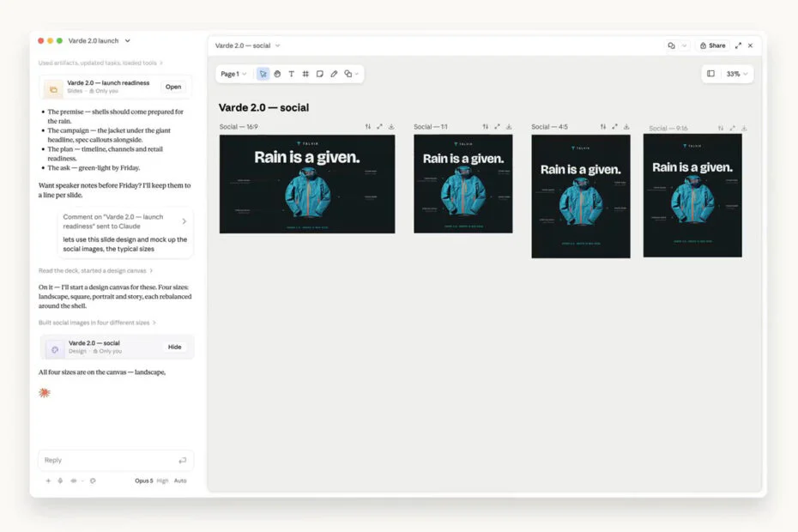
Task: Expand the Social — 16:9 artboard
Action: [379, 126]
